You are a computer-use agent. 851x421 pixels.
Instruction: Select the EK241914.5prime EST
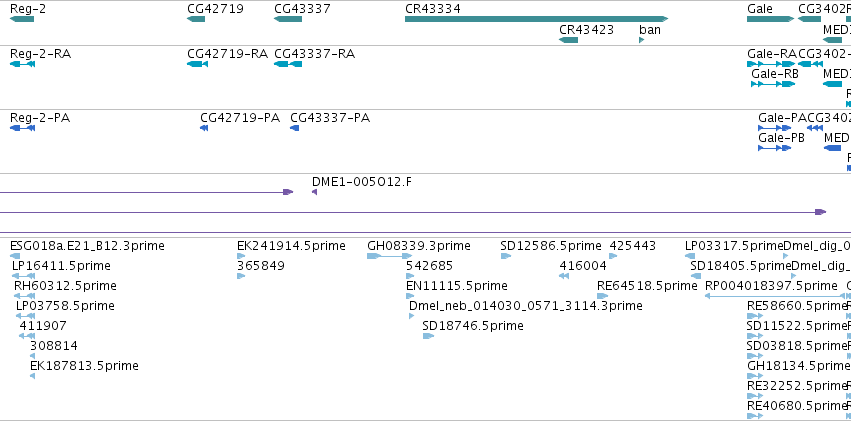coord(241,256)
